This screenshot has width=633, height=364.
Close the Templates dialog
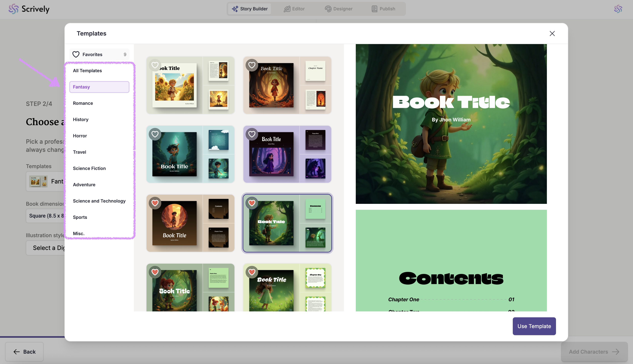point(552,34)
